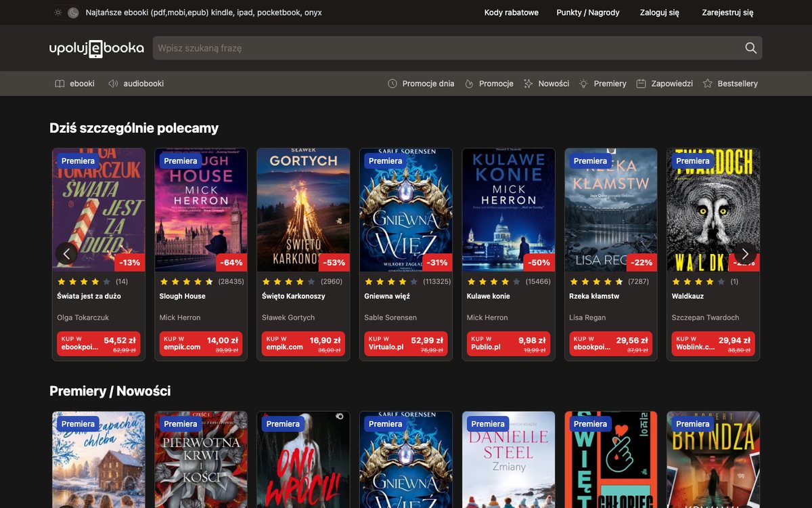The height and width of the screenshot is (508, 812).
Task: Open Święto Karkonoszy cover image
Action: (x=303, y=210)
